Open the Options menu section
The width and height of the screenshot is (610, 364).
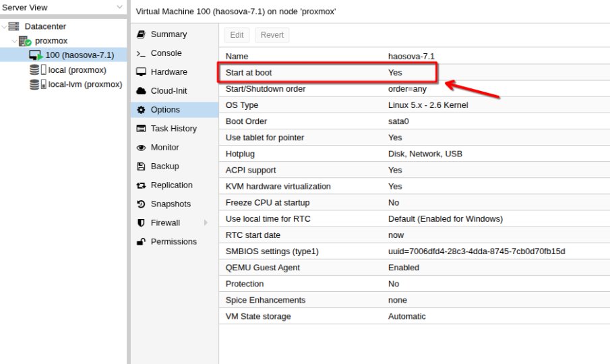(x=165, y=110)
